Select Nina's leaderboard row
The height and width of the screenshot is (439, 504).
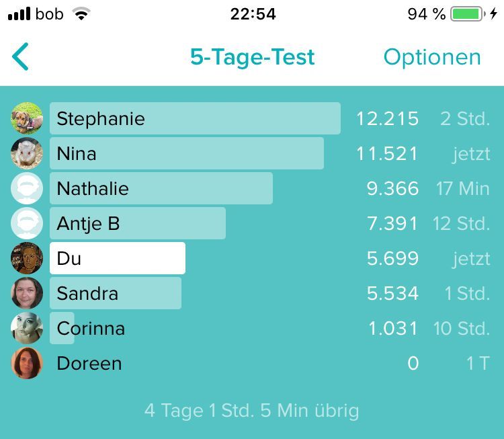click(252, 153)
